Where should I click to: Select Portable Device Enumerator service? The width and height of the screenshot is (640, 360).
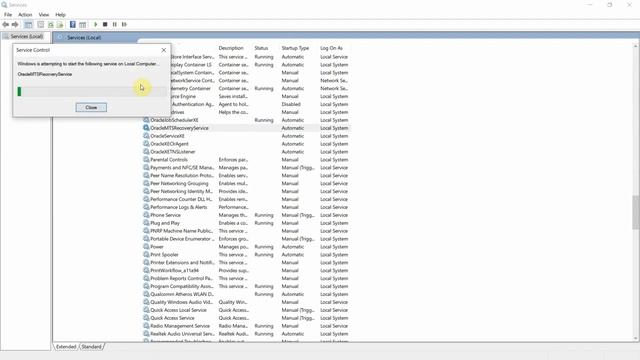pyautogui.click(x=182, y=239)
